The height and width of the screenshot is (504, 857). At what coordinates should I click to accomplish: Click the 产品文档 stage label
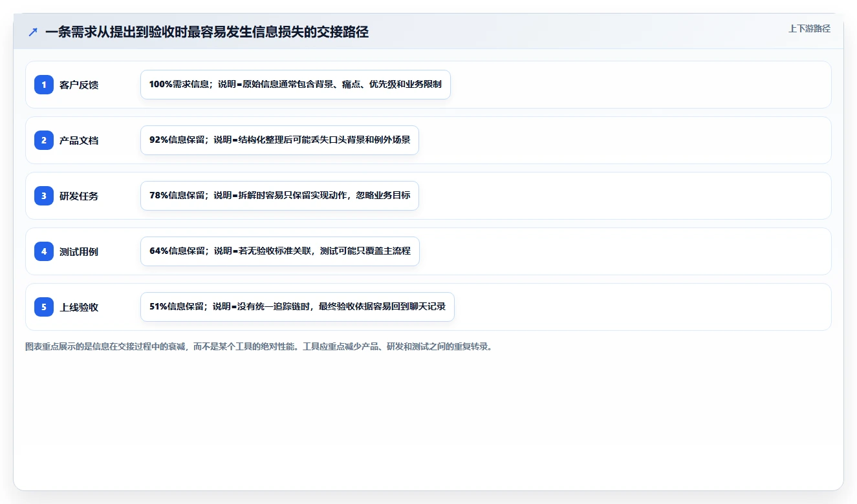[79, 140]
